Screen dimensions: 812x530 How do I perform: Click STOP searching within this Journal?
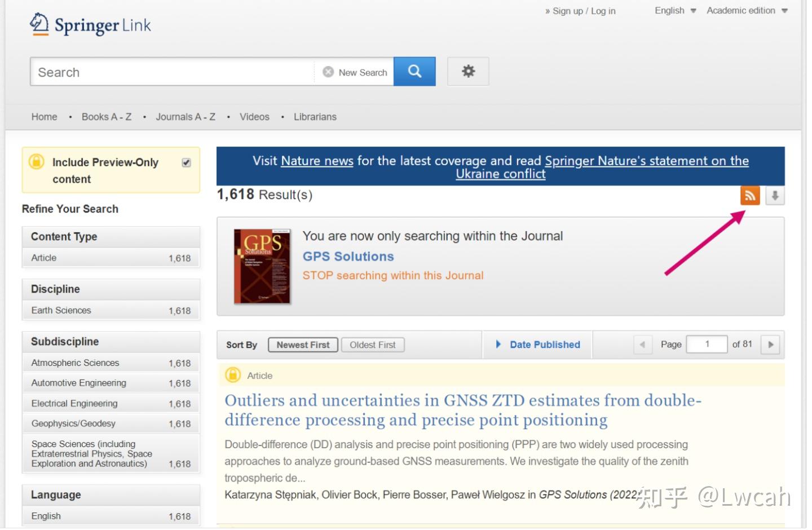[393, 275]
